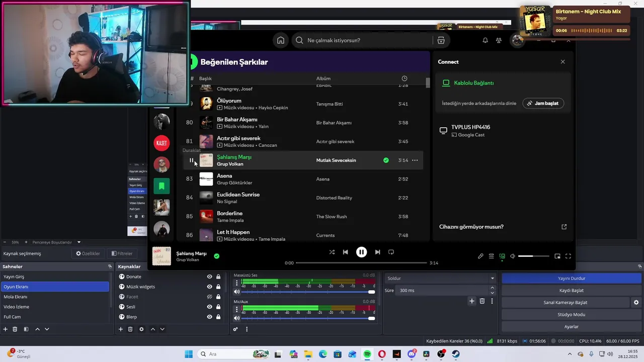644x362 pixels.
Task: Open Spotify browse icon in search bar
Action: (441, 40)
